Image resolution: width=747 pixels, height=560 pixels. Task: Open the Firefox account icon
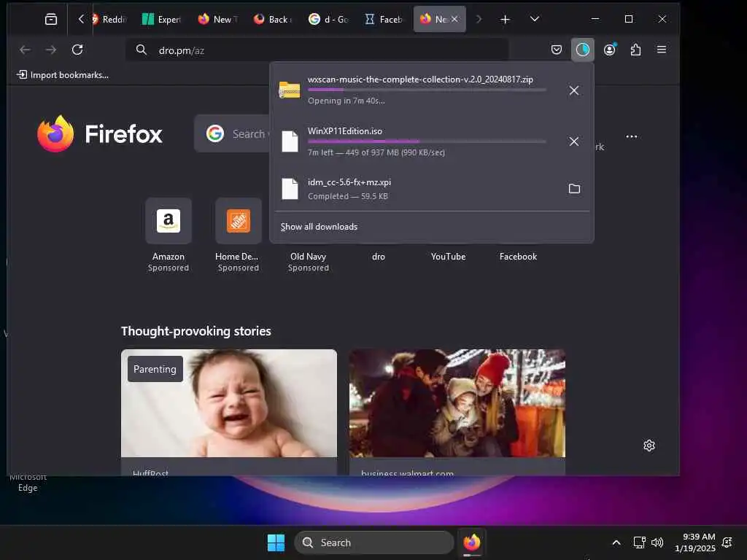pos(609,50)
